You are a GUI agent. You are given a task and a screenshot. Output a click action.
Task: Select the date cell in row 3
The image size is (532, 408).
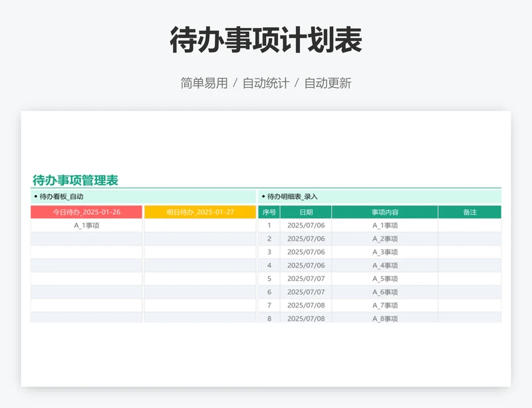coord(306,252)
